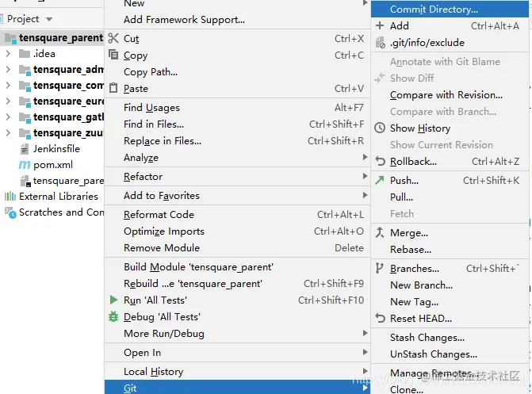Image resolution: width=532 pixels, height=394 pixels.
Task: Expand the tensquare_adm module node
Action: pos(8,69)
